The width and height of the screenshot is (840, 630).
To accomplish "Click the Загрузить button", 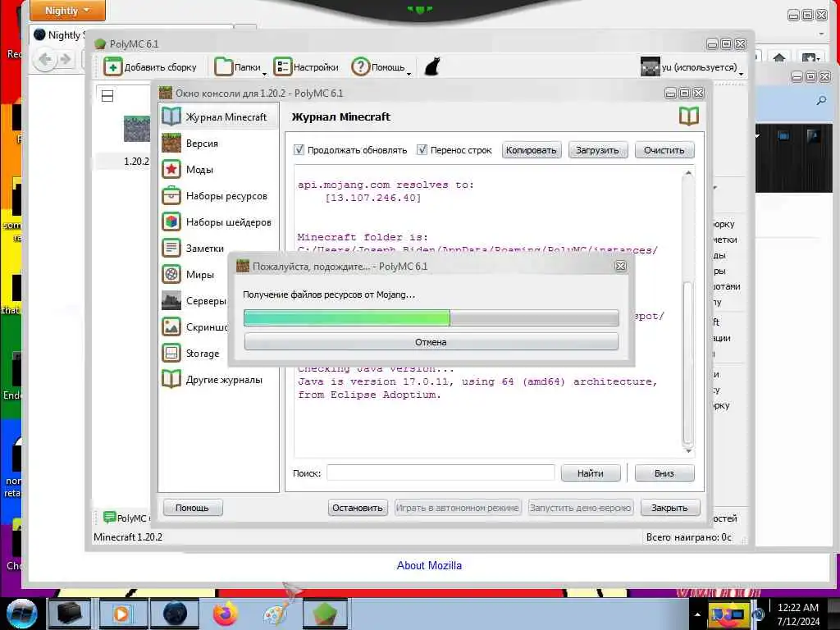I will click(597, 150).
